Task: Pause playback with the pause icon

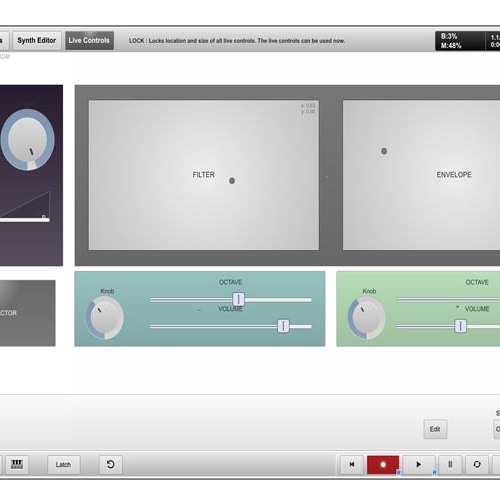Action: [x=450, y=464]
